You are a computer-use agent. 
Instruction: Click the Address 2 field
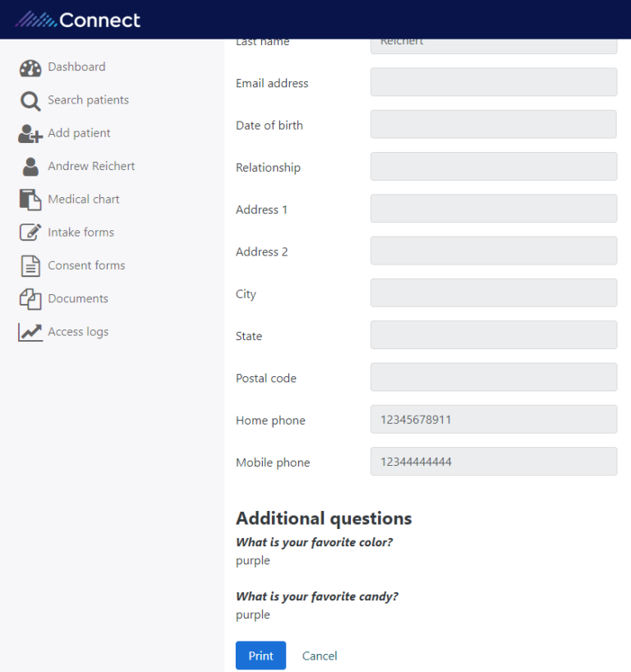click(494, 251)
